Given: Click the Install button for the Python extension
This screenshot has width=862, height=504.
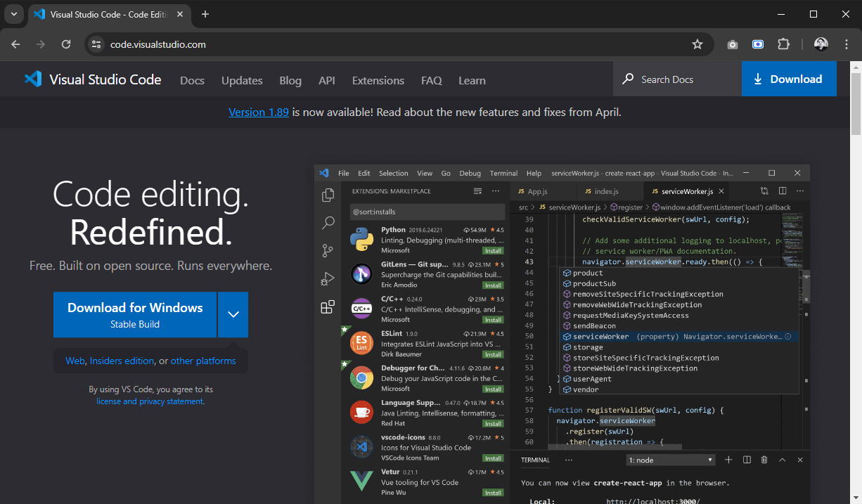Looking at the screenshot, I should pos(493,251).
